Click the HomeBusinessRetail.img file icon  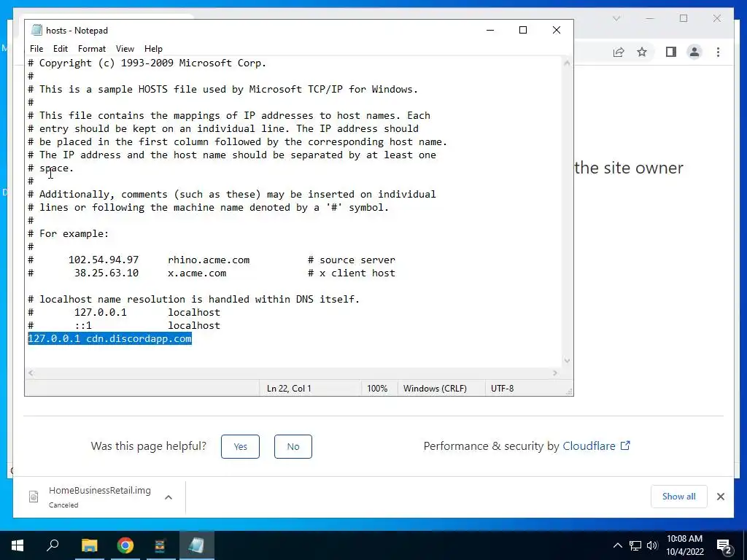point(34,497)
